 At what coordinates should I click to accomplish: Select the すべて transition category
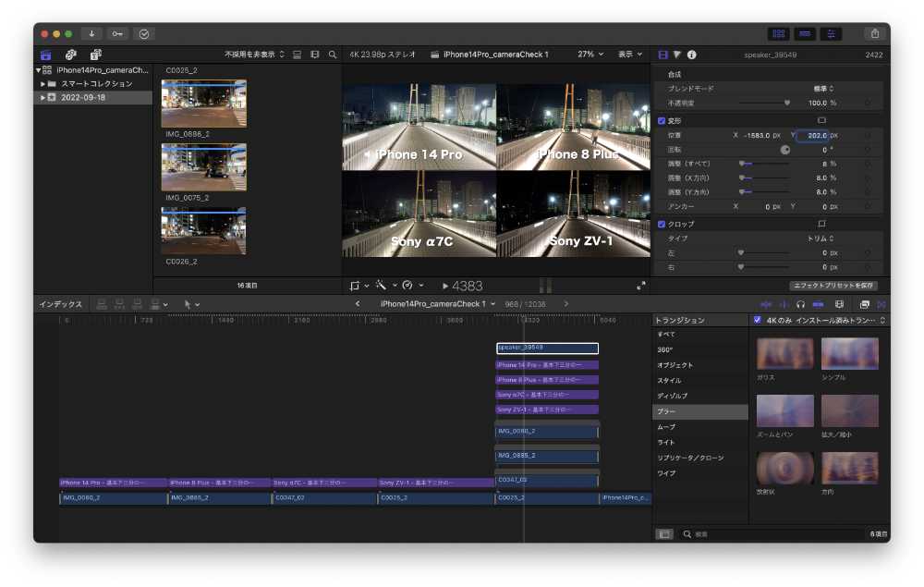click(x=700, y=334)
